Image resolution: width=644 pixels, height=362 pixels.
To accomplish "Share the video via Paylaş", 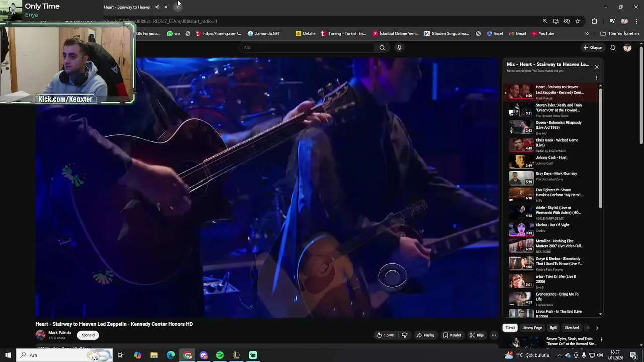I will click(x=425, y=335).
